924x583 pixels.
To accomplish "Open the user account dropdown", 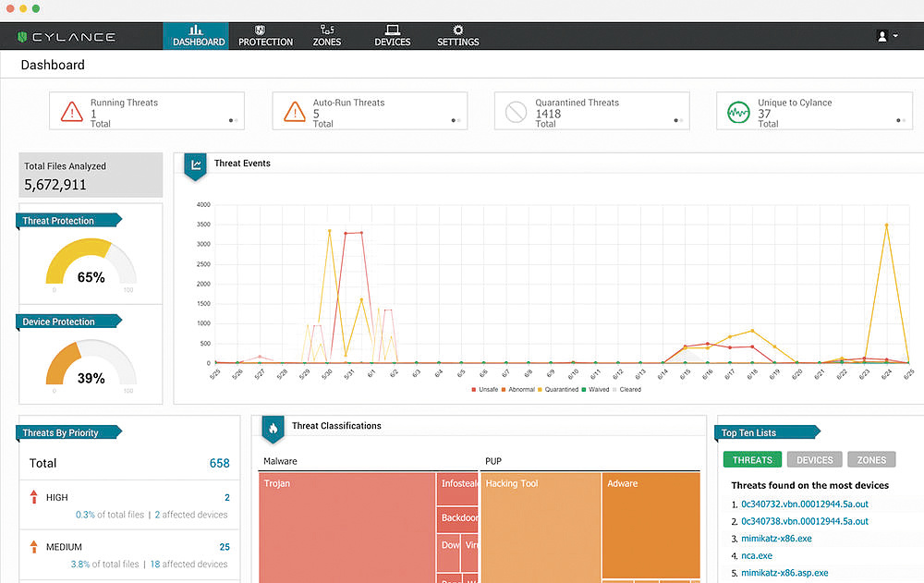I will (x=887, y=36).
